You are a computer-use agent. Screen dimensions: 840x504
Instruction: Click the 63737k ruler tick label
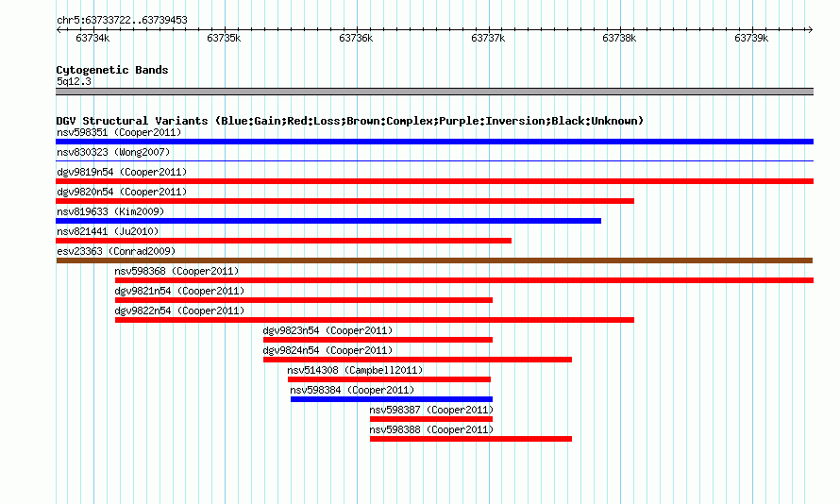coord(488,38)
